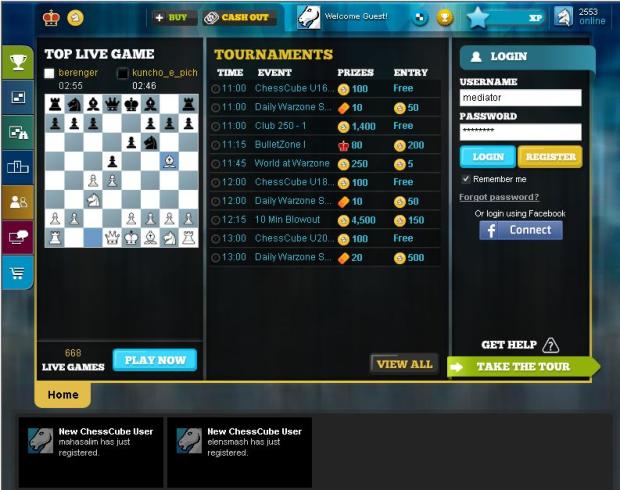
Task: Connect using the Facebook button
Action: (x=521, y=230)
